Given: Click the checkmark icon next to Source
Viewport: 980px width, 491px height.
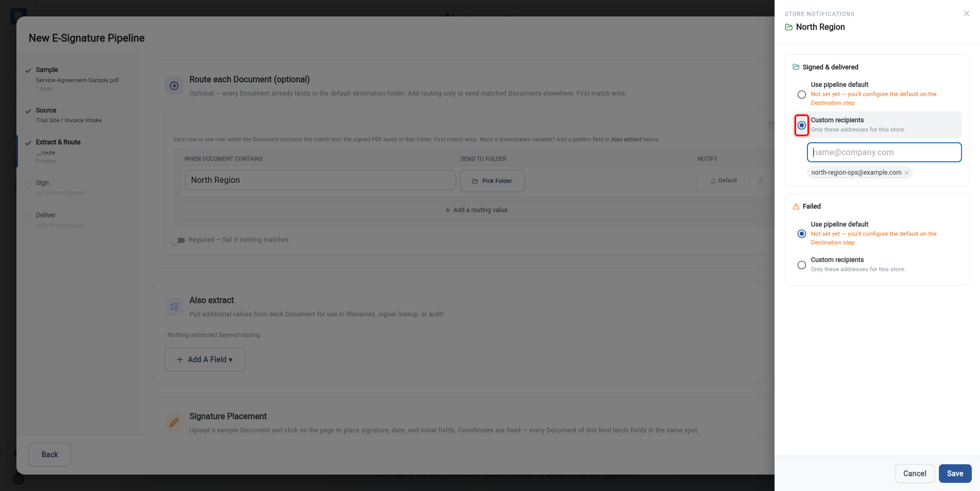Looking at the screenshot, I should tap(28, 111).
